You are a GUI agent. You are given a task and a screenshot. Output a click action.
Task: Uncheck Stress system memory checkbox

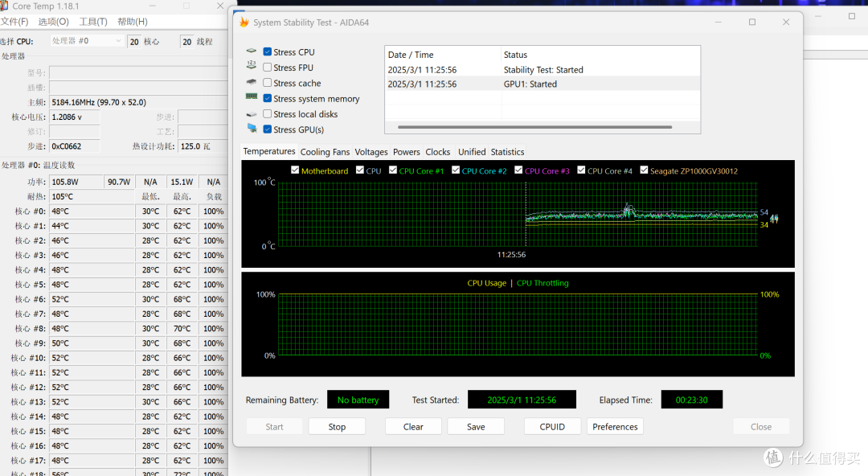click(268, 98)
